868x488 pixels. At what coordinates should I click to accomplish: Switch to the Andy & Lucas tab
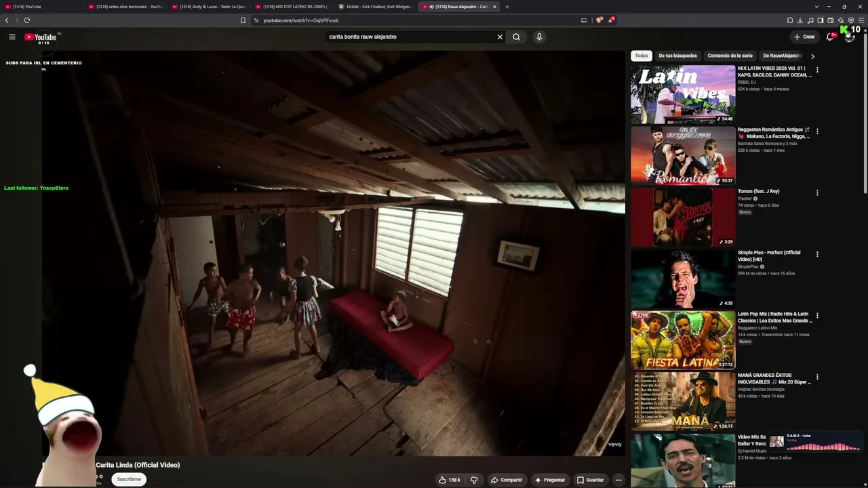pos(210,7)
